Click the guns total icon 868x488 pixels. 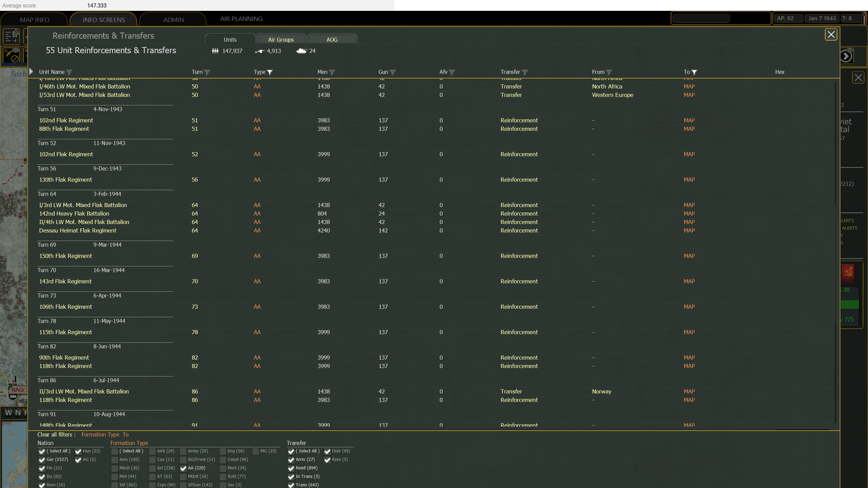pos(260,51)
